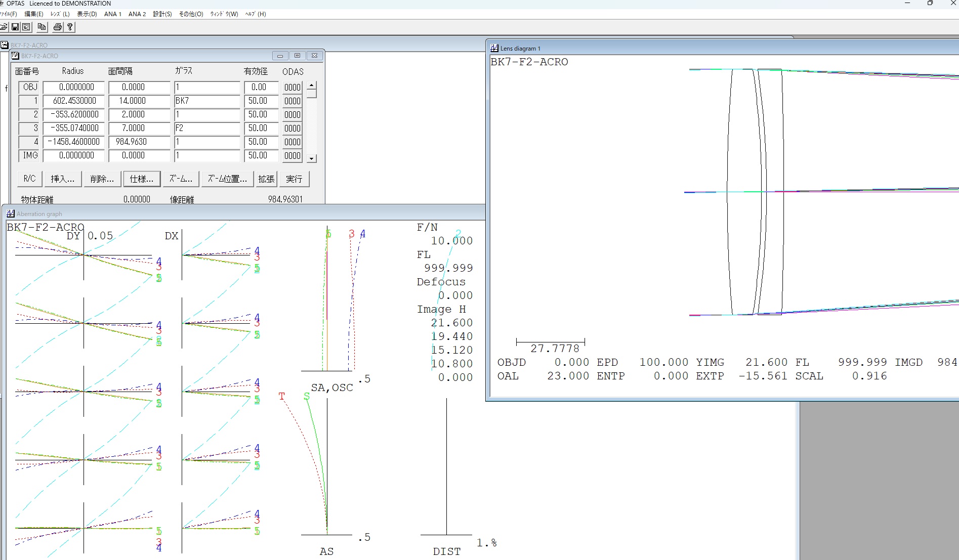
Task: Click the open file toolbar icon
Action: (4, 27)
